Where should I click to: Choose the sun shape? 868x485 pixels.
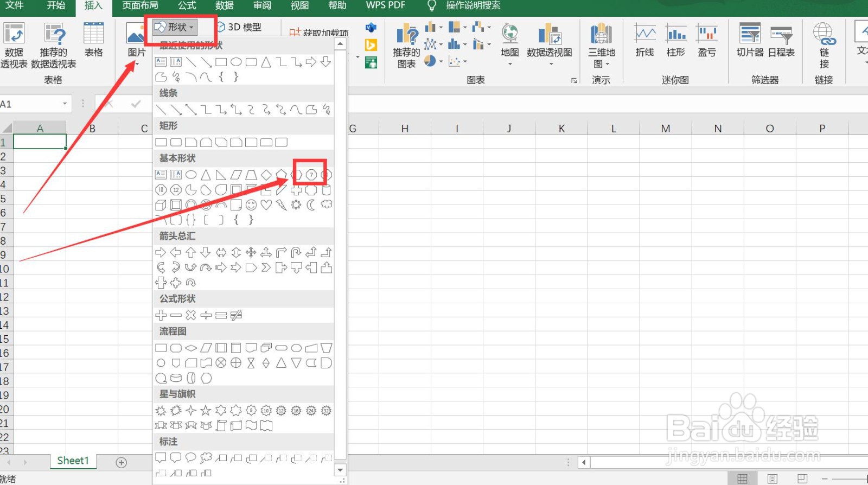(x=296, y=205)
